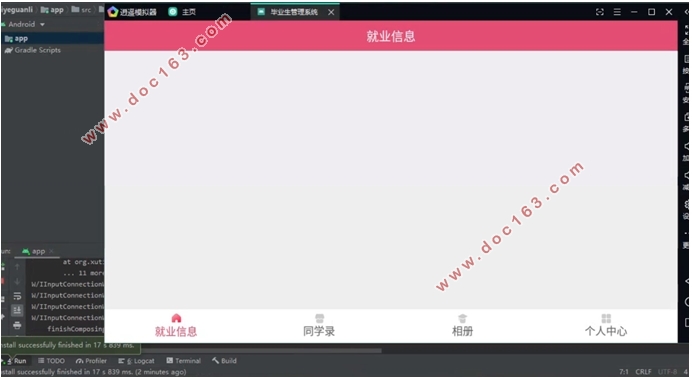Click the src breadcrumb in navigation bar
692x378 pixels.
click(x=81, y=10)
